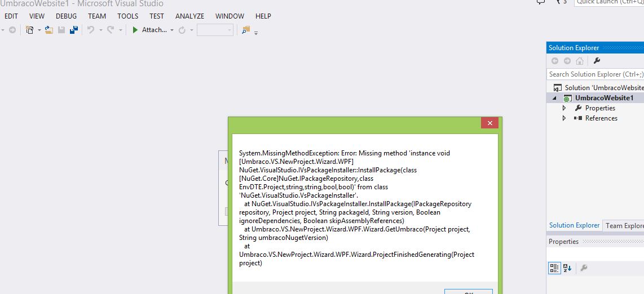Toggle Alphabetical sort in Properties panel

(567, 269)
